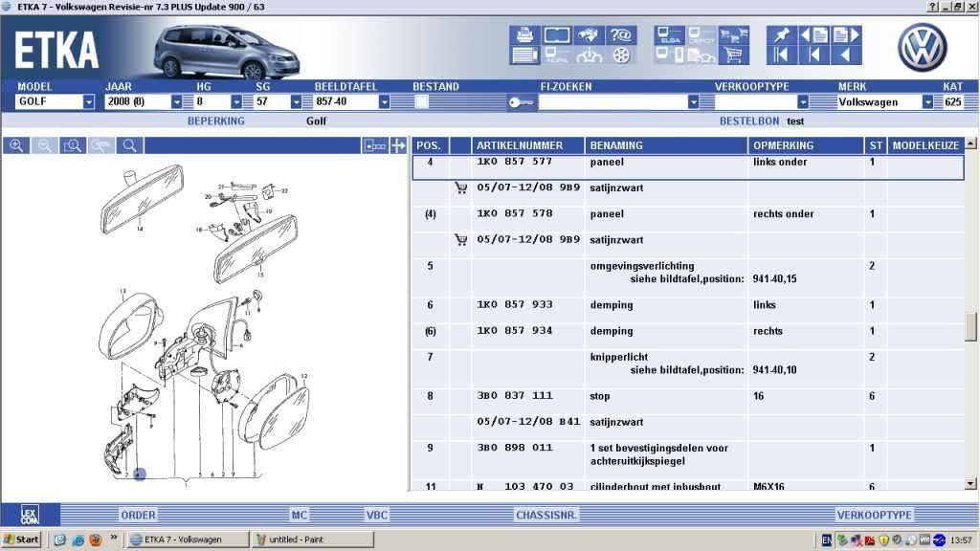Expand the FI-ZOEKEN dropdown arrow

[x=693, y=101]
